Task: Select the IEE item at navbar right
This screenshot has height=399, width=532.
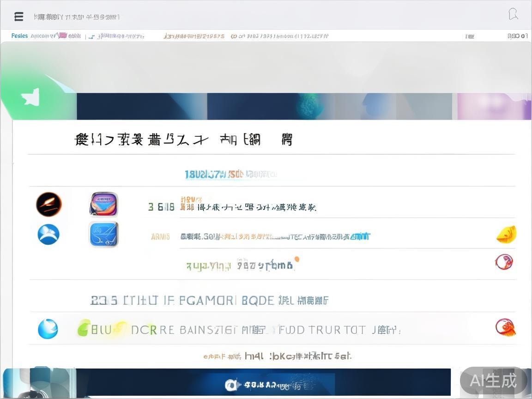Action: pos(469,36)
